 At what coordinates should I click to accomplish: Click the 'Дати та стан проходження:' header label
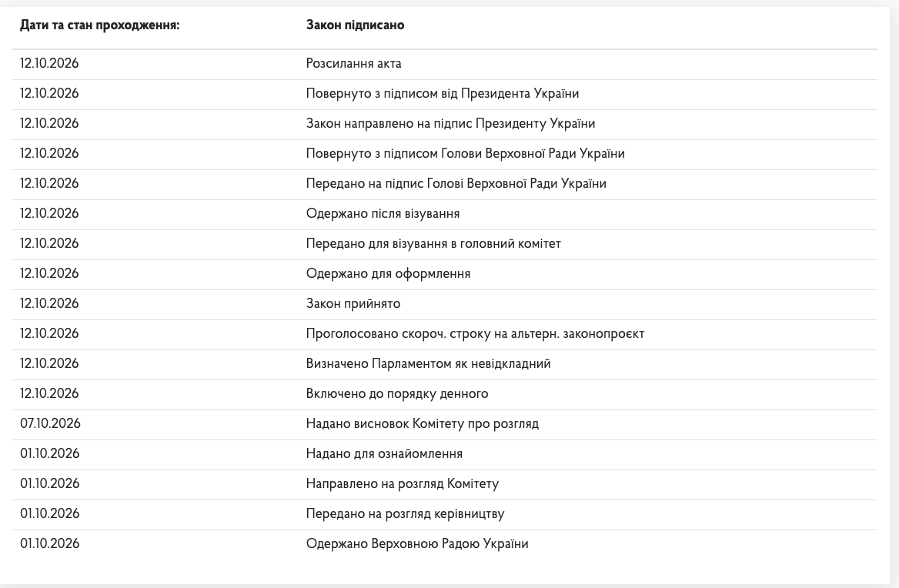pyautogui.click(x=99, y=25)
